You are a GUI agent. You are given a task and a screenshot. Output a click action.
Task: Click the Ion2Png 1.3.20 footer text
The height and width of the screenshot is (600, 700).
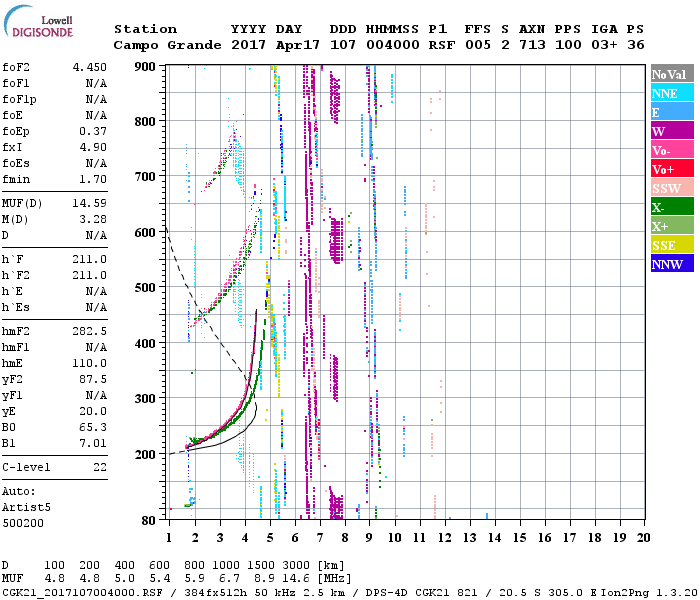click(x=649, y=592)
